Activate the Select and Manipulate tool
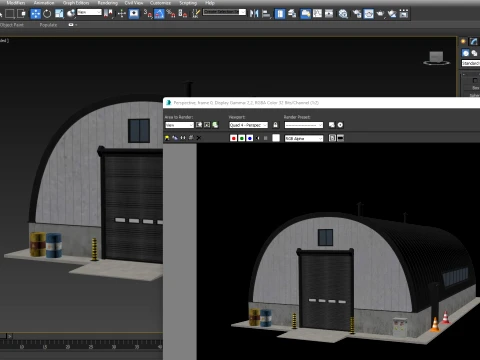This screenshot has width=480, height=360. 121,14
